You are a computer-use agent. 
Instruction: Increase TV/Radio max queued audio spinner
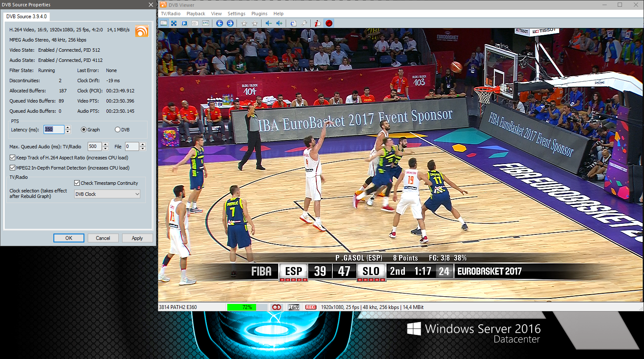pos(106,145)
